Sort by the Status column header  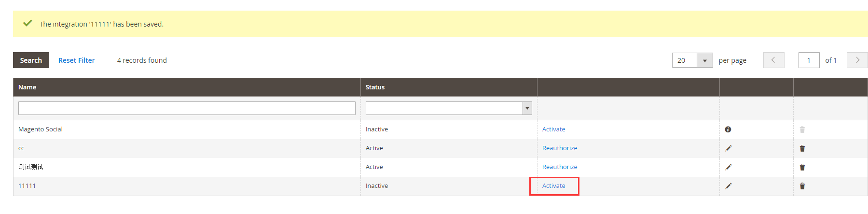pos(375,87)
